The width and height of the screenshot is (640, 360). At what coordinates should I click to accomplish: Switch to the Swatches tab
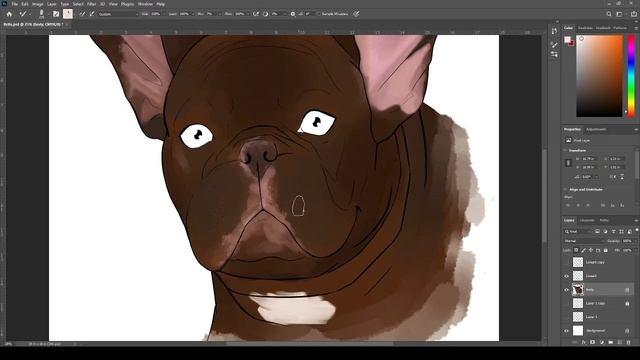click(x=585, y=28)
